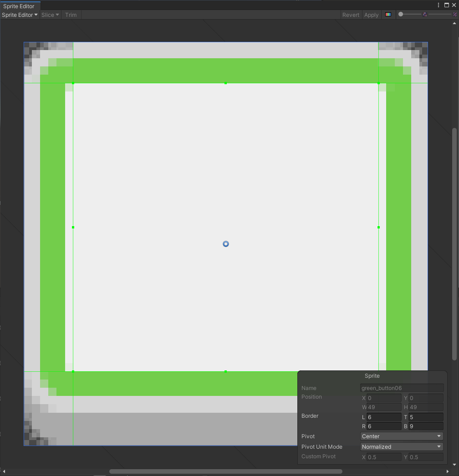Click the Trim button

click(71, 15)
